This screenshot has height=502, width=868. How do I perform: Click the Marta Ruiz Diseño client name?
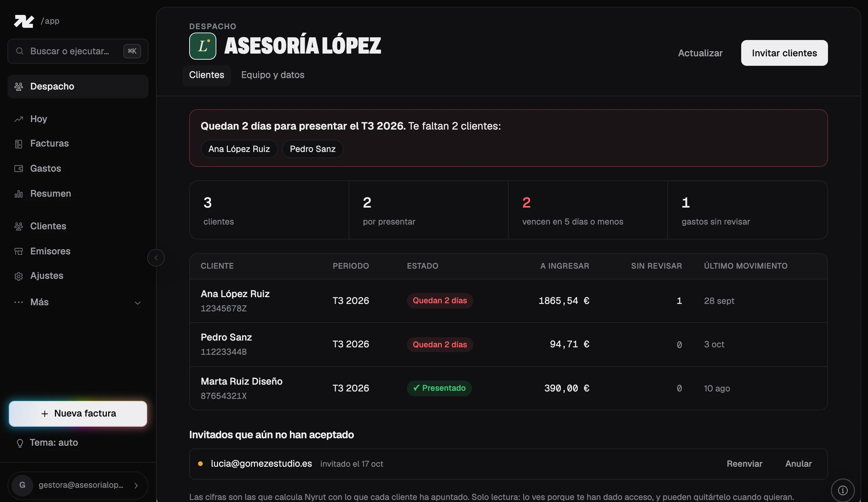pyautogui.click(x=241, y=381)
